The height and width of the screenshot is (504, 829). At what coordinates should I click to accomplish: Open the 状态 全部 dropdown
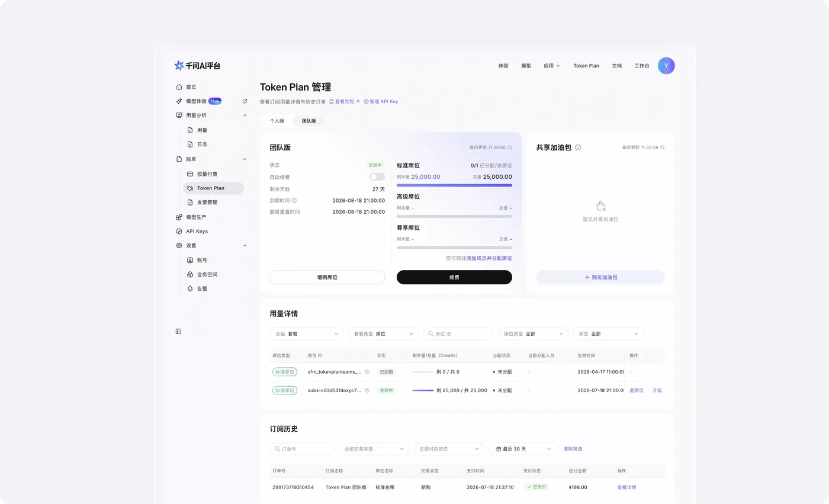tap(608, 334)
